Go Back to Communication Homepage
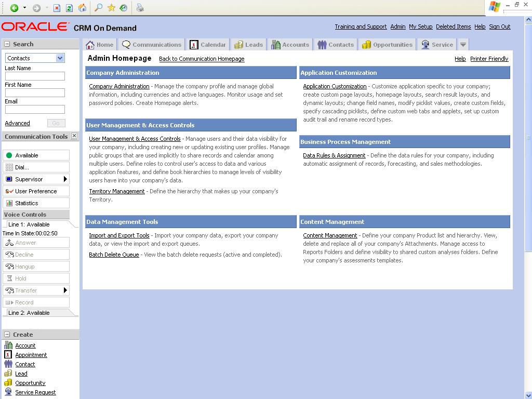 pyautogui.click(x=202, y=59)
